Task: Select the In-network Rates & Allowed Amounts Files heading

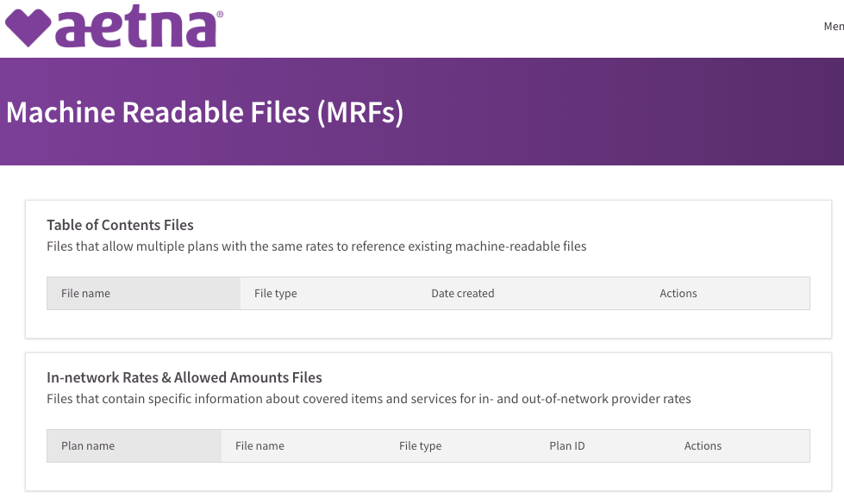Action: coord(184,377)
